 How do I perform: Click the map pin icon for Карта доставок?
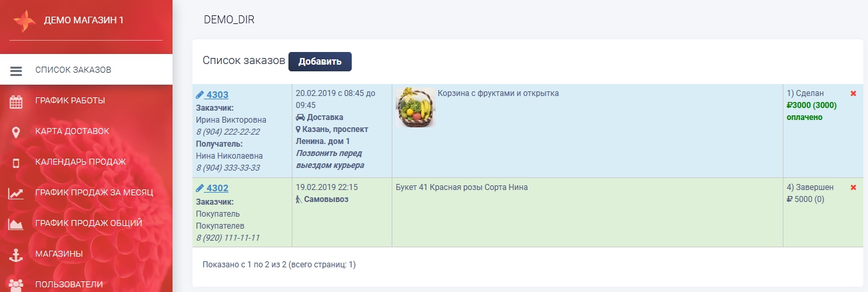click(16, 132)
